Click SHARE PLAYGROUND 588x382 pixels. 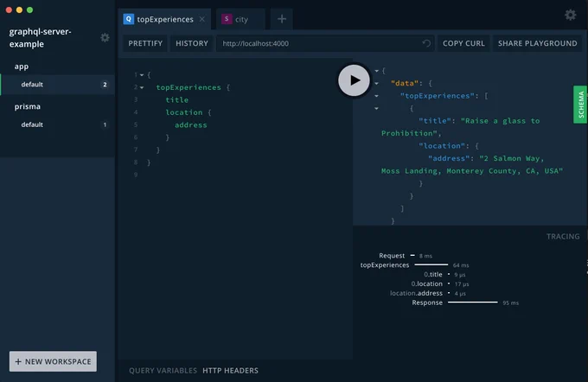tap(537, 43)
